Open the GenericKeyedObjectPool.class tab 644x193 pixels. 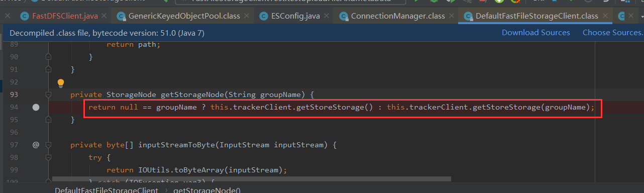[x=184, y=16]
